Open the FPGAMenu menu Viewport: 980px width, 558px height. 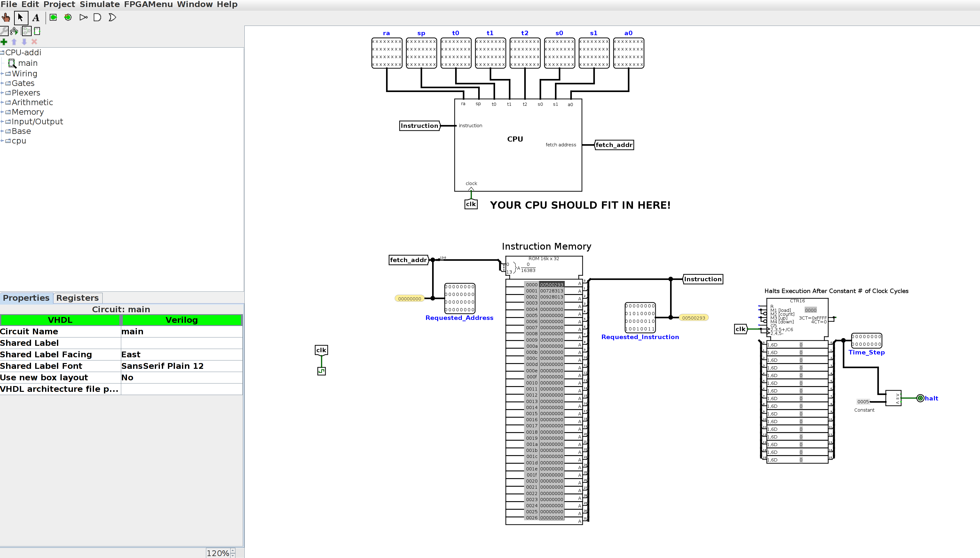148,4
